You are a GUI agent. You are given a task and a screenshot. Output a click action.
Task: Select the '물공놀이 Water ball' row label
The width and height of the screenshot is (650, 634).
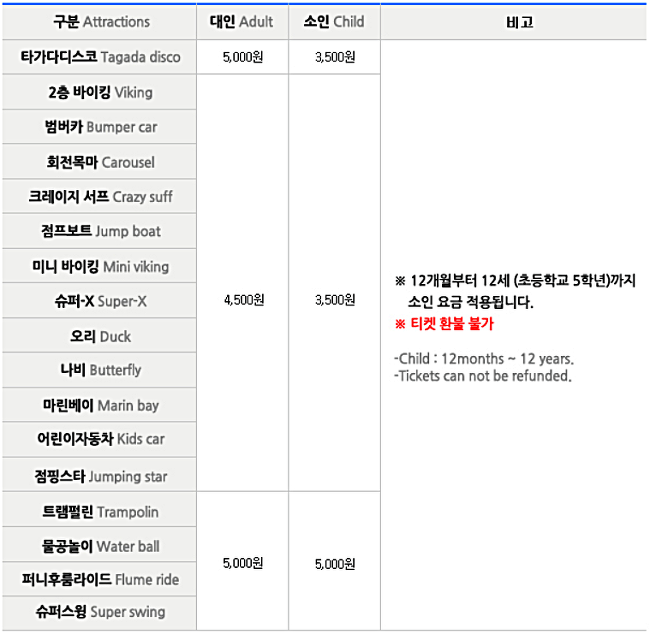pos(101,546)
